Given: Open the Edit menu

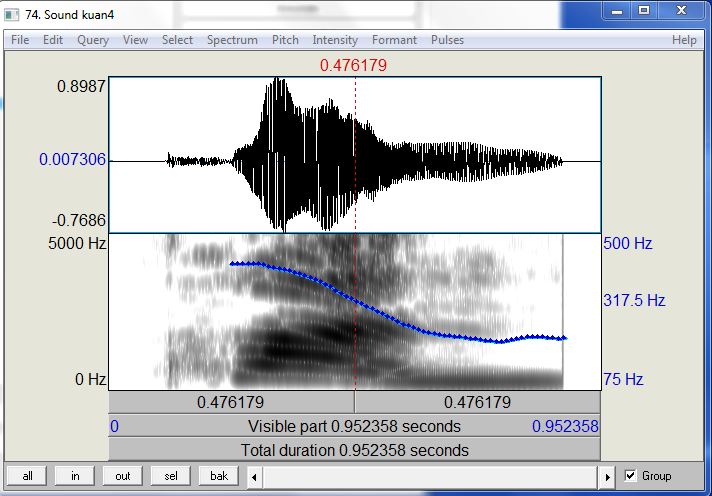Looking at the screenshot, I should click(53, 40).
